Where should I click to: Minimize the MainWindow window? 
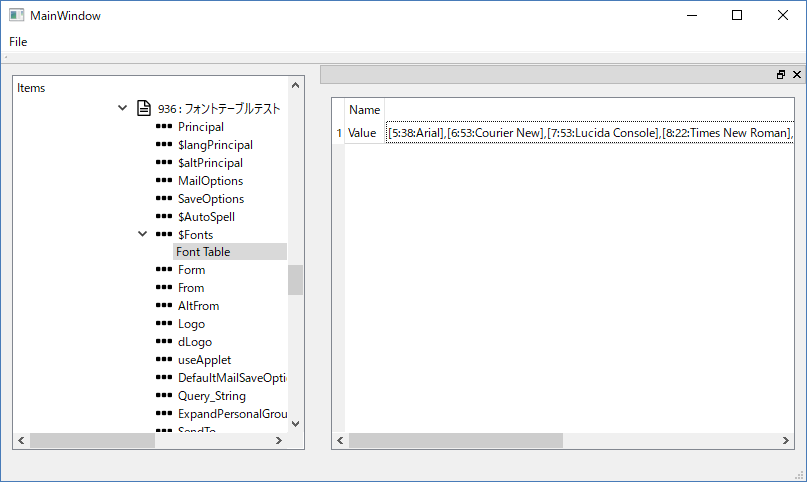click(692, 15)
